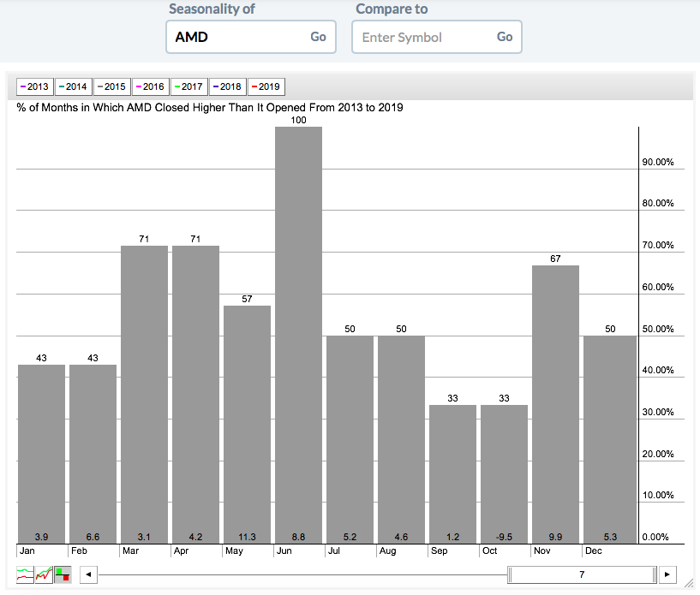This screenshot has width=700, height=595.
Task: Click the years slider handle showing 7
Action: (583, 574)
